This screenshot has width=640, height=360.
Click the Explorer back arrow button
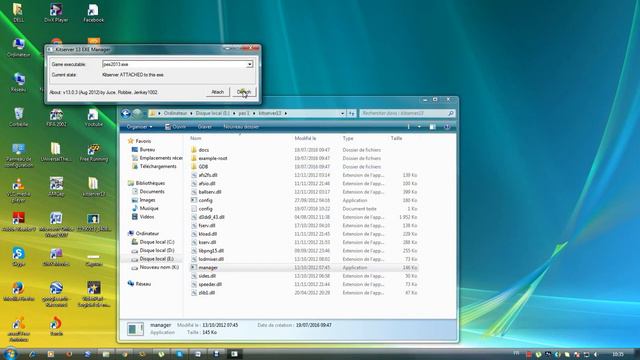pyautogui.click(x=126, y=113)
